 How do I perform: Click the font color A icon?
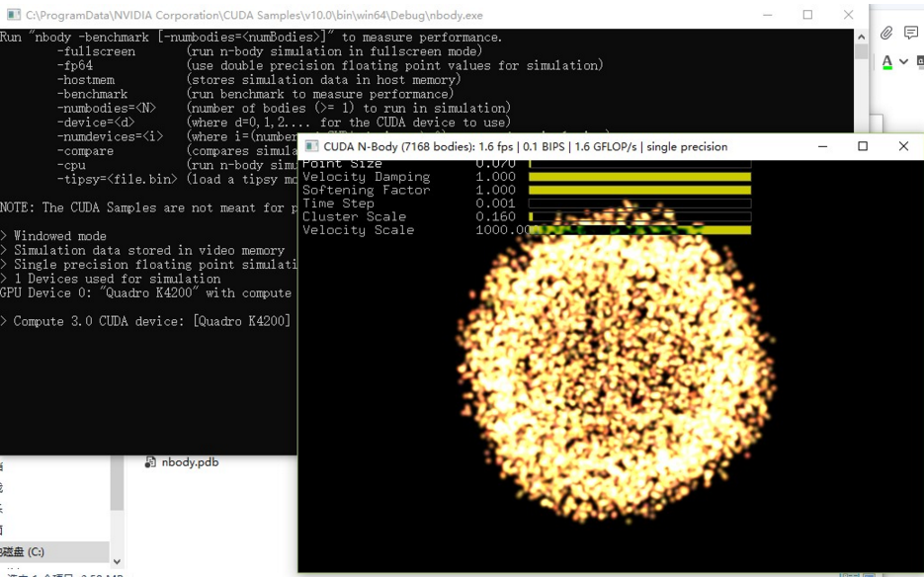pyautogui.click(x=887, y=62)
